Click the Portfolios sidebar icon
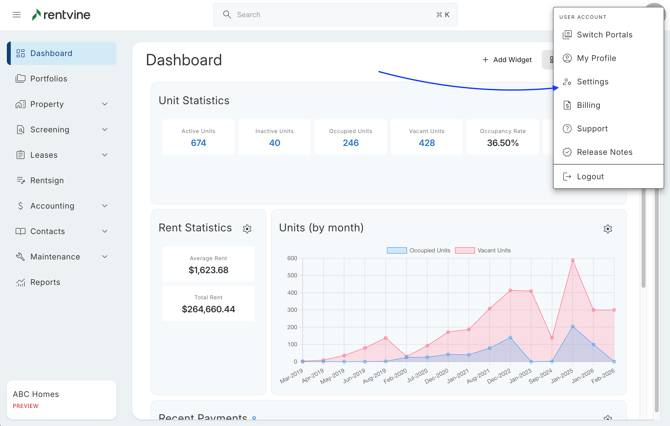The width and height of the screenshot is (670, 426). tap(20, 79)
